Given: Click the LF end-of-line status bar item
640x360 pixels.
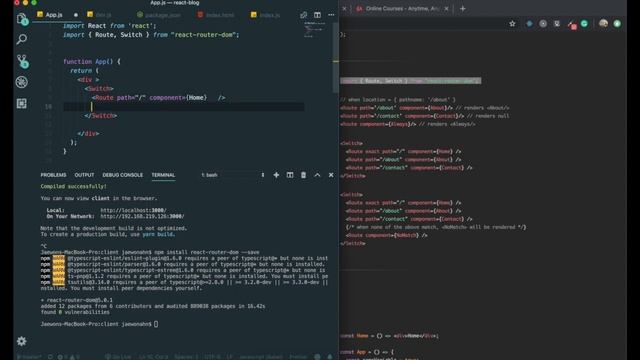Looking at the screenshot, I should click(229, 357).
